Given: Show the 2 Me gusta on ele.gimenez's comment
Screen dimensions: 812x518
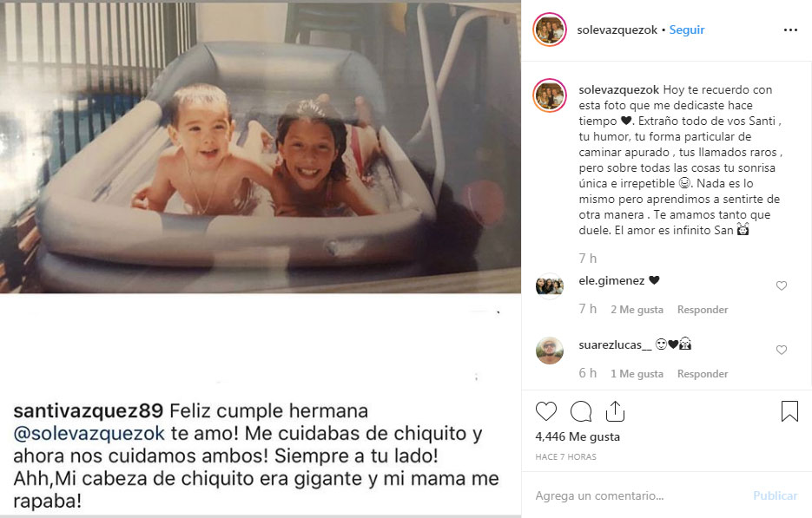Looking at the screenshot, I should [637, 310].
